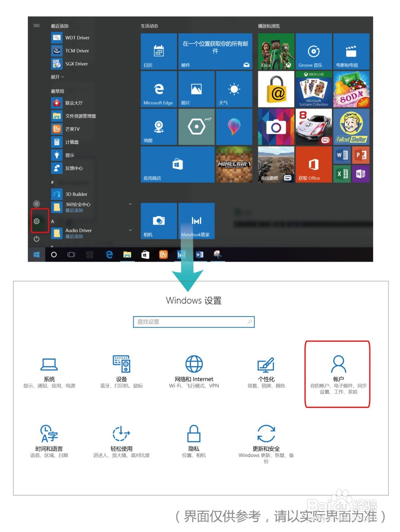Open the Xbox tile
Image resolution: width=400 pixels, height=532 pixels.
276,51
